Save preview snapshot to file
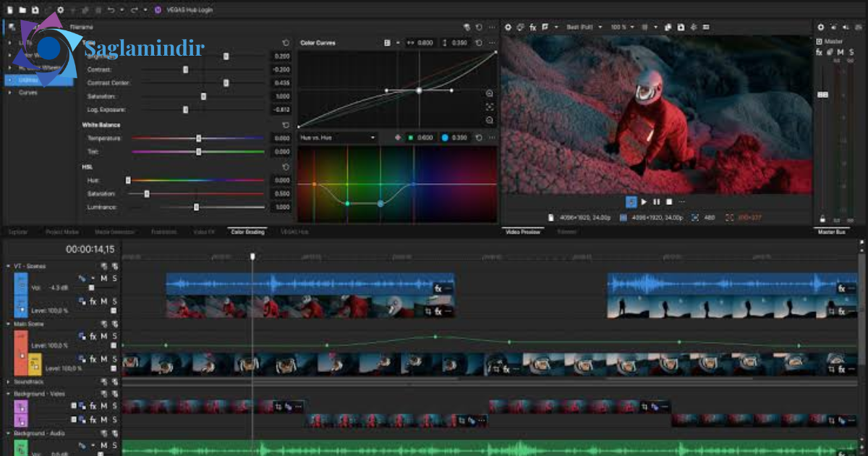The height and width of the screenshot is (456, 868). [x=682, y=28]
